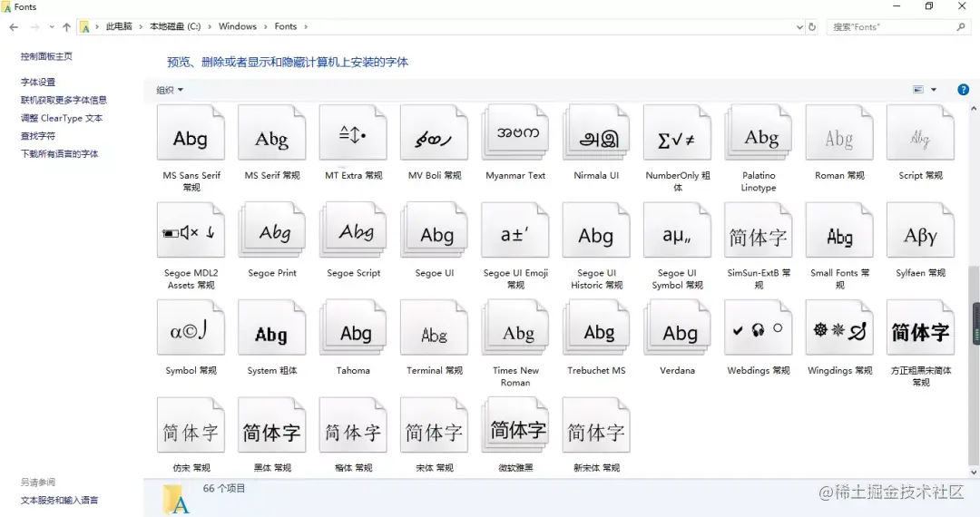Open the blue help button
This screenshot has height=517, width=980.
point(963,89)
